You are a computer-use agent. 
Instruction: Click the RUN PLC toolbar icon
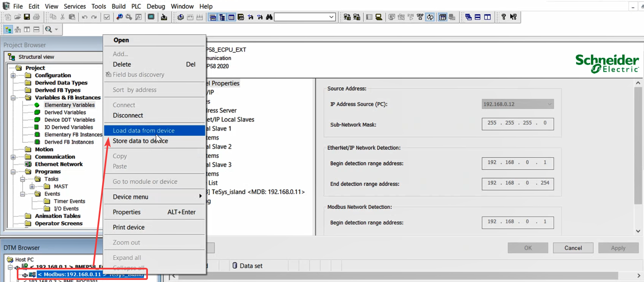pos(411,17)
